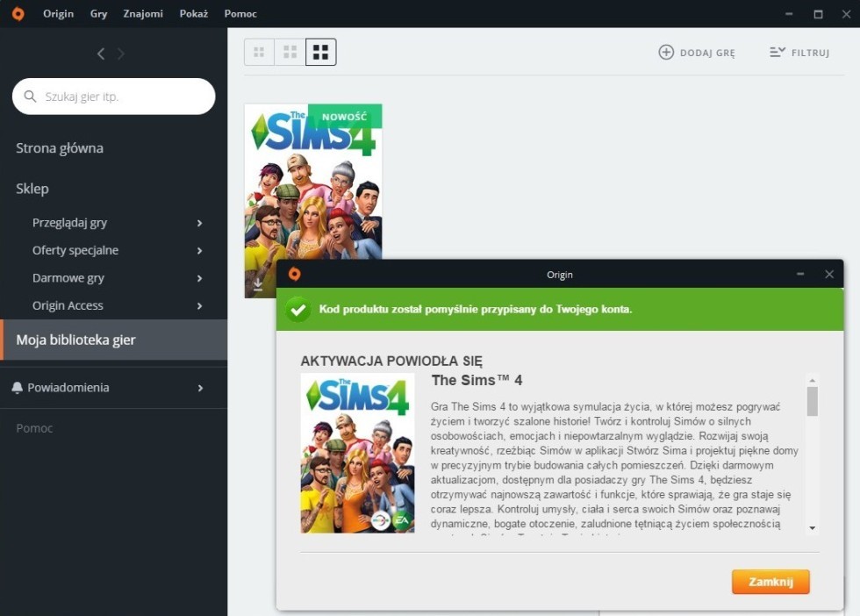Switch to large tile grid view

(321, 52)
